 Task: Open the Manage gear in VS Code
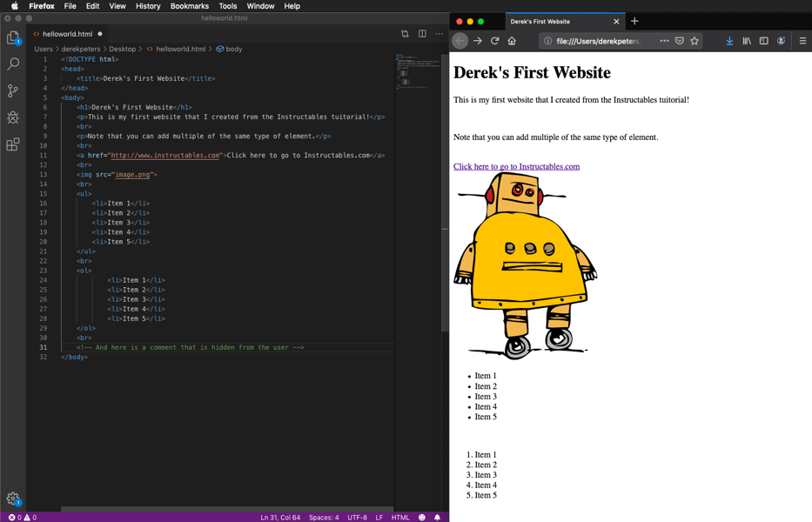[x=13, y=499]
